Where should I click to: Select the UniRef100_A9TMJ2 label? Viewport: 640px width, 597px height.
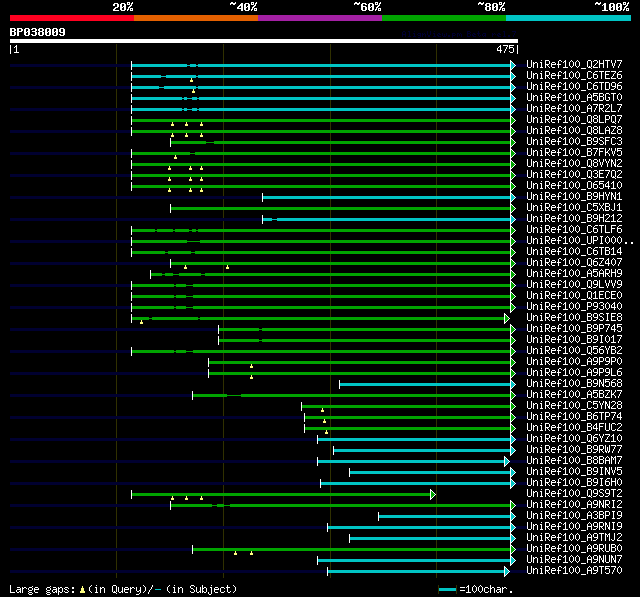coord(574,538)
